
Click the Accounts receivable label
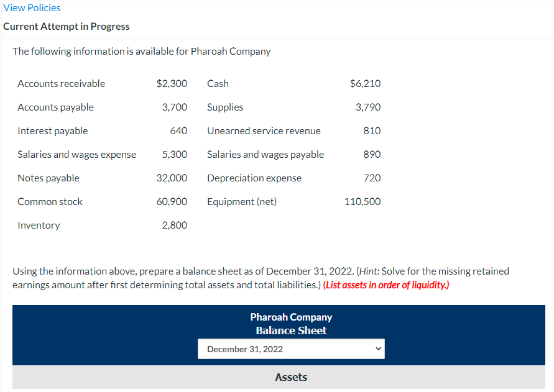point(61,83)
